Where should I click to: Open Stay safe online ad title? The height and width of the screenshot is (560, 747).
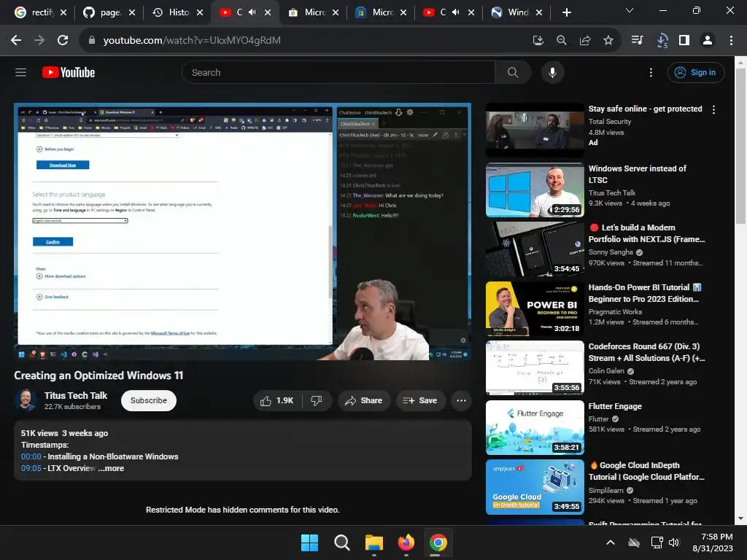[645, 109]
